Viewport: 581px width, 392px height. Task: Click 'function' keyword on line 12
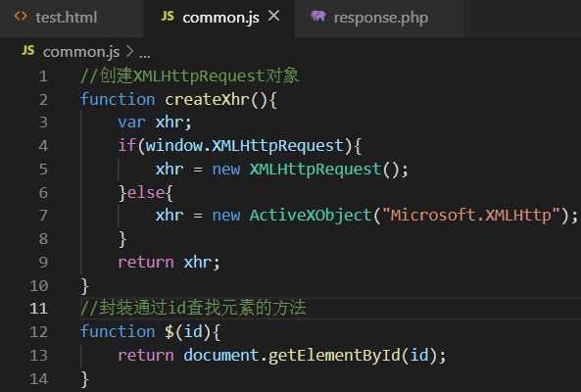tap(118, 331)
